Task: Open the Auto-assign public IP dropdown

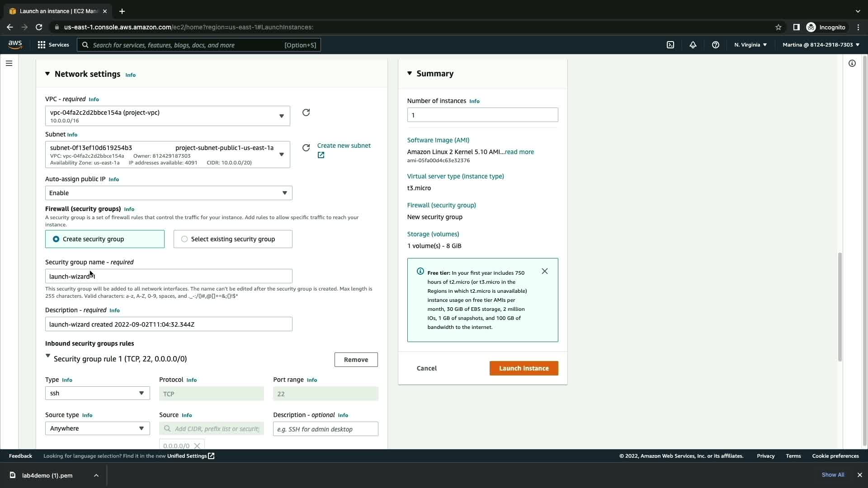Action: (x=168, y=193)
